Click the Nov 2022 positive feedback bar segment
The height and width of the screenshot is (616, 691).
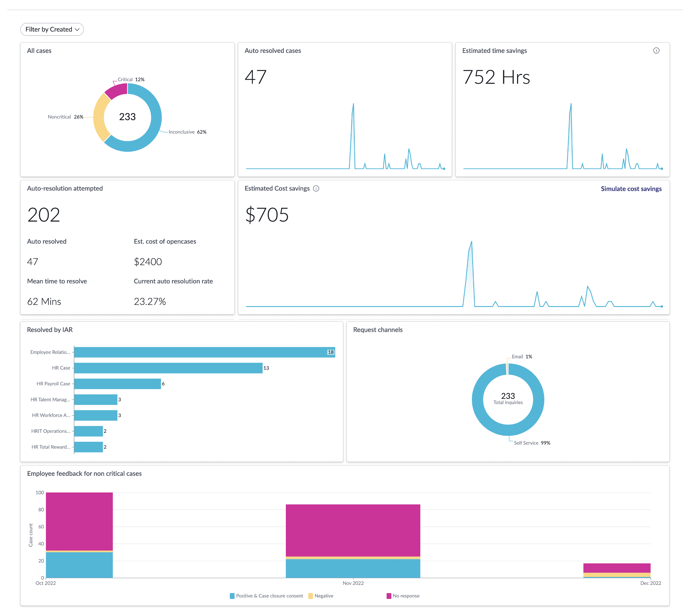coord(353,568)
